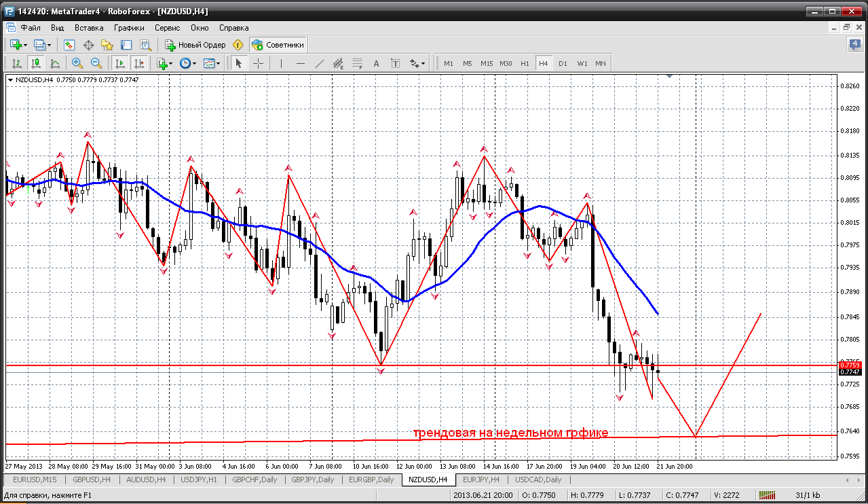The image size is (868, 504).
Task: Toggle the Советники auto-trading button
Action: 278,45
